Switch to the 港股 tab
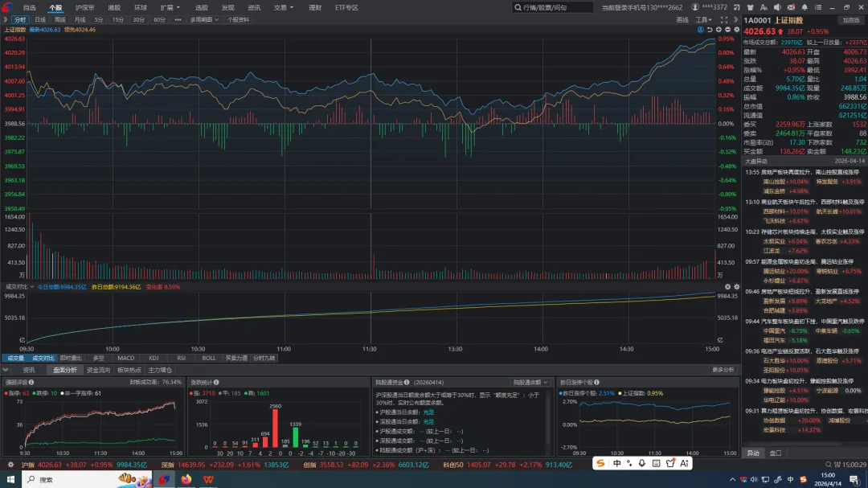Screen dimensions: 868x488 [x=114, y=8]
